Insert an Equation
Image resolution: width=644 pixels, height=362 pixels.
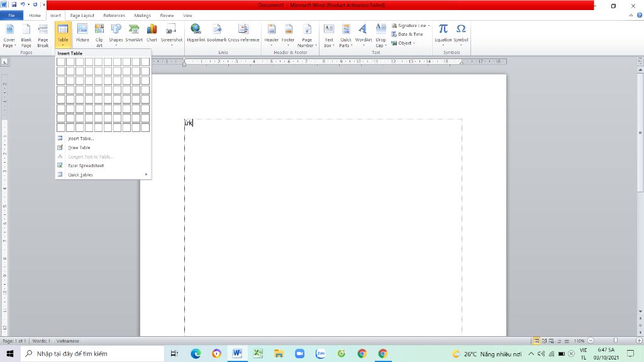pos(443,35)
